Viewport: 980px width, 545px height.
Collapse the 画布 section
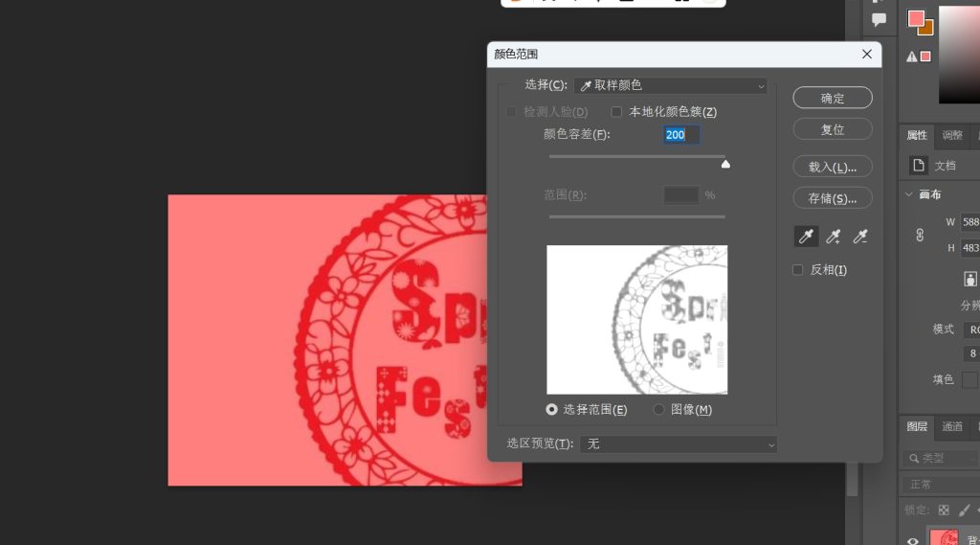(x=908, y=194)
